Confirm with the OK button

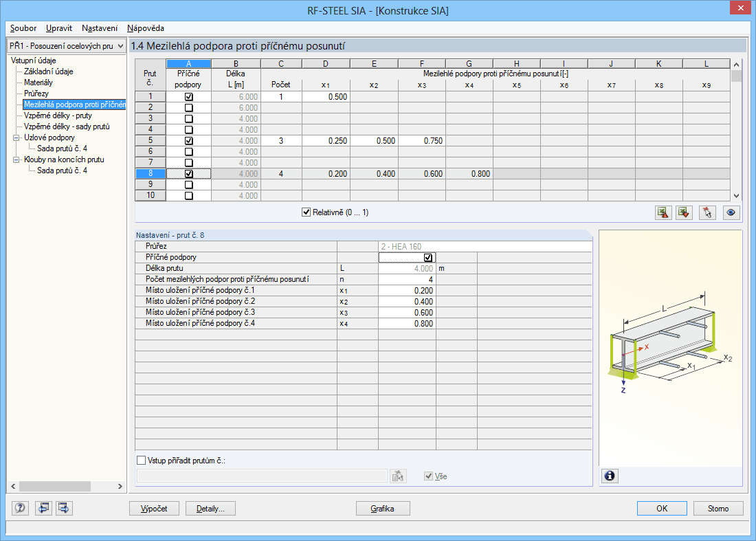click(662, 509)
